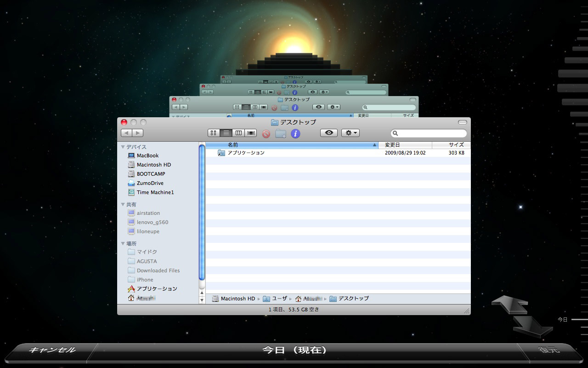Collapse the デバイス sidebar section
The width and height of the screenshot is (588, 368).
click(x=123, y=147)
